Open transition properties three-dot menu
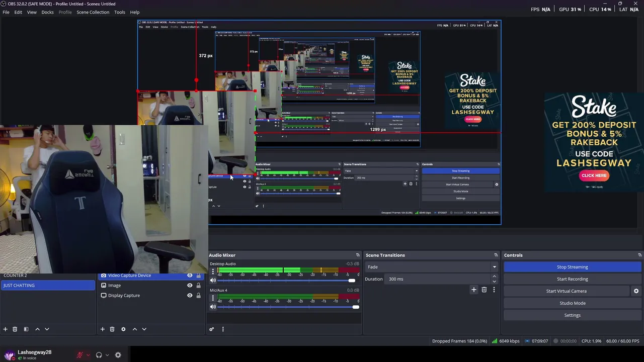This screenshot has width=644, height=362. [x=494, y=290]
